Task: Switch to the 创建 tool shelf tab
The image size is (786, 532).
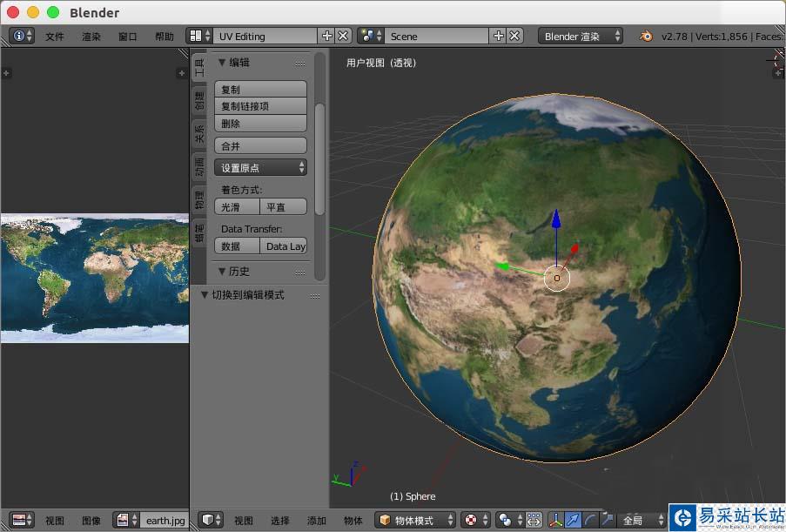Action: coord(198,100)
